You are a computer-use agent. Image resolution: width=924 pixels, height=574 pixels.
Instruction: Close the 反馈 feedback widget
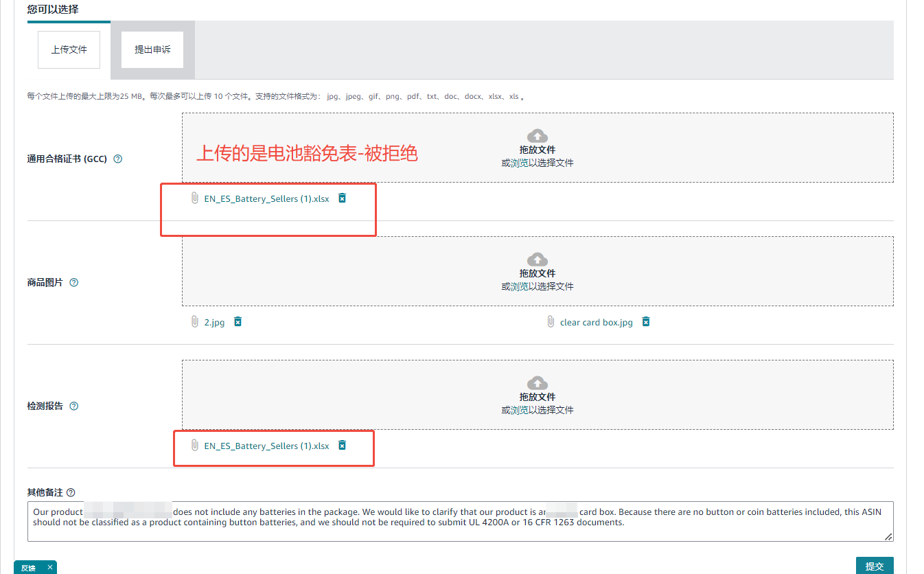pos(49,567)
